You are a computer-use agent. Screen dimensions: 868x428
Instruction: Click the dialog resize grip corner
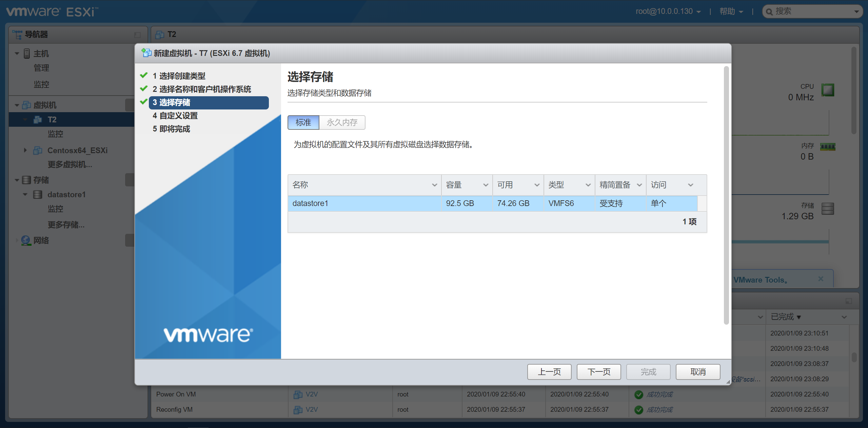click(728, 382)
